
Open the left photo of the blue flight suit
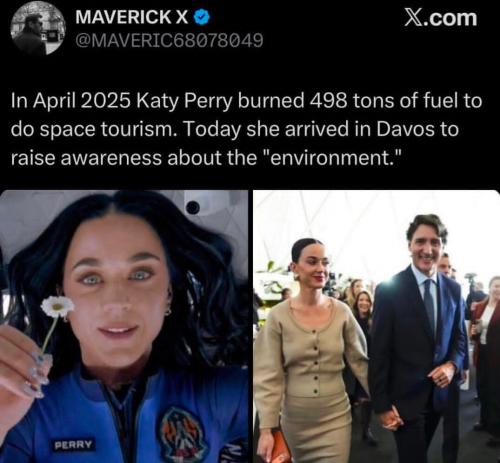point(124,326)
